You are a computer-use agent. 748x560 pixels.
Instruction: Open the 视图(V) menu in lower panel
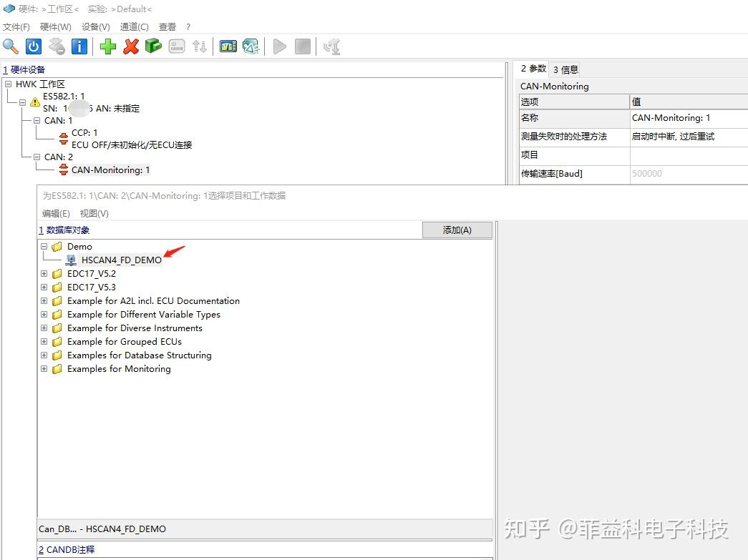click(x=94, y=213)
